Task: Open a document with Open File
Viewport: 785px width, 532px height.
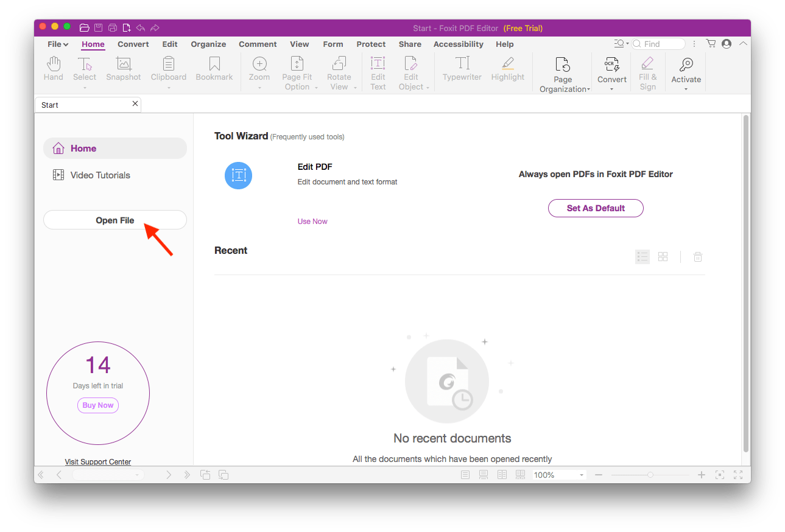Action: tap(114, 220)
